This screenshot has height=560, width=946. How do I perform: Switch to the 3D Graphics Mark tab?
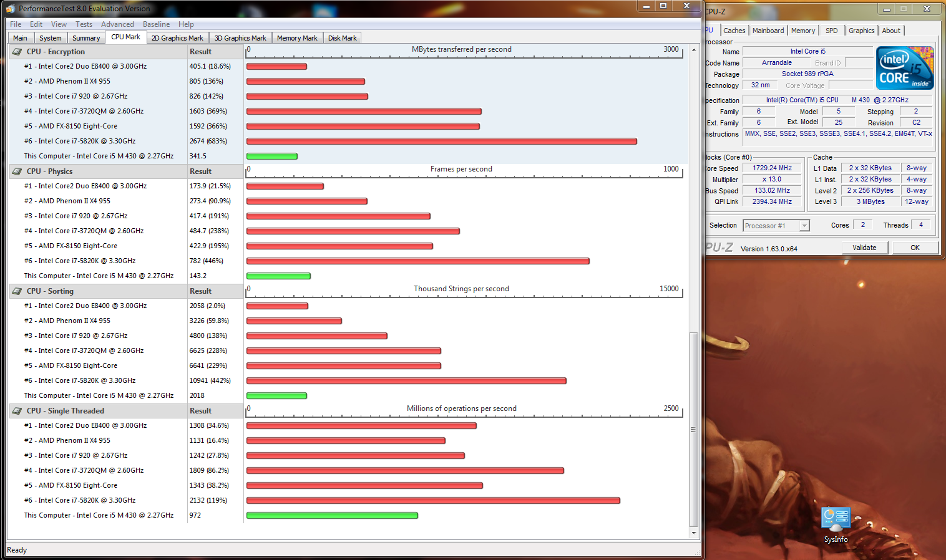click(240, 38)
